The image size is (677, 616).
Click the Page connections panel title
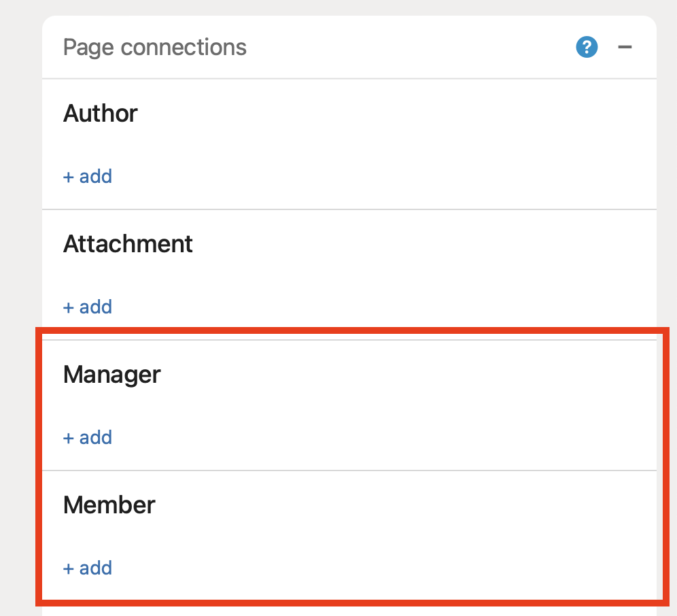pos(155,48)
